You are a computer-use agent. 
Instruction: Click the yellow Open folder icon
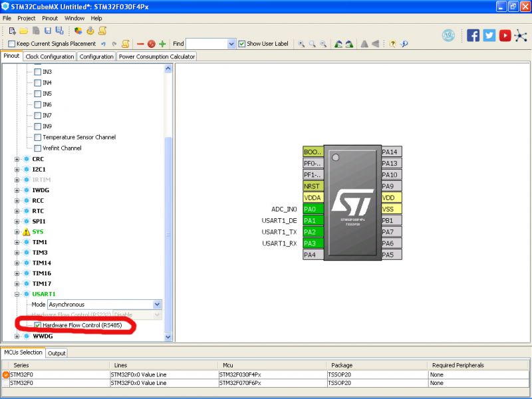(24, 31)
